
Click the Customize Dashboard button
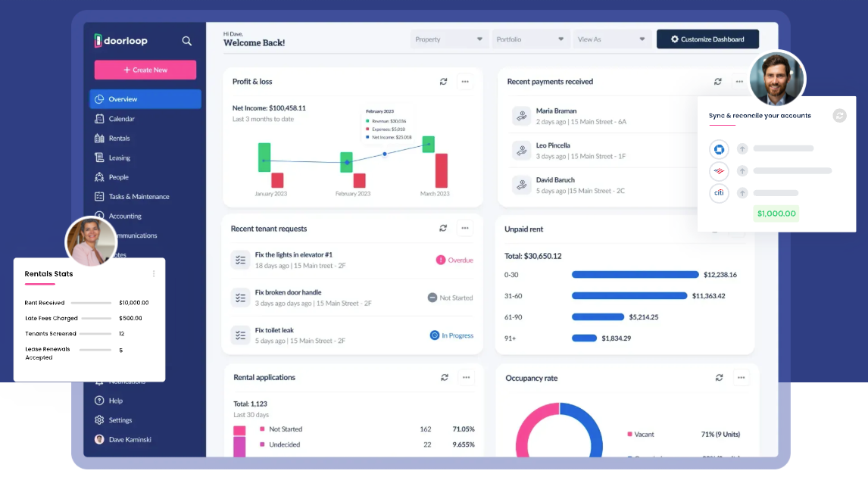click(x=707, y=39)
